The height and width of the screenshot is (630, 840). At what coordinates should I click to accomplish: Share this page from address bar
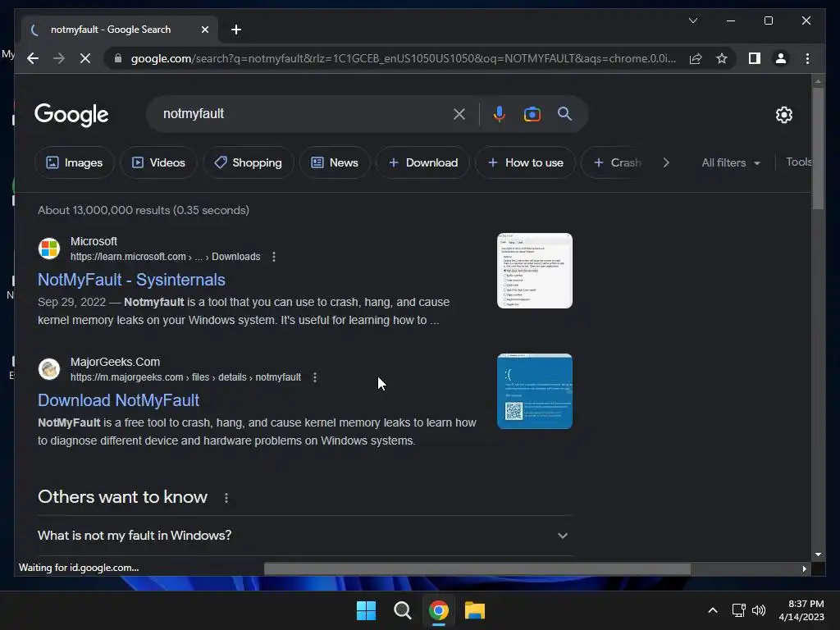[696, 58]
